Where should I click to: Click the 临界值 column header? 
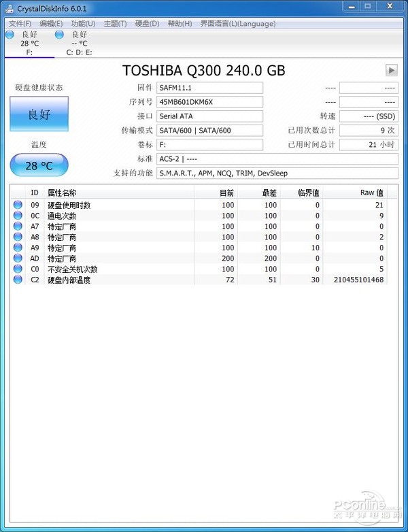tap(301, 193)
